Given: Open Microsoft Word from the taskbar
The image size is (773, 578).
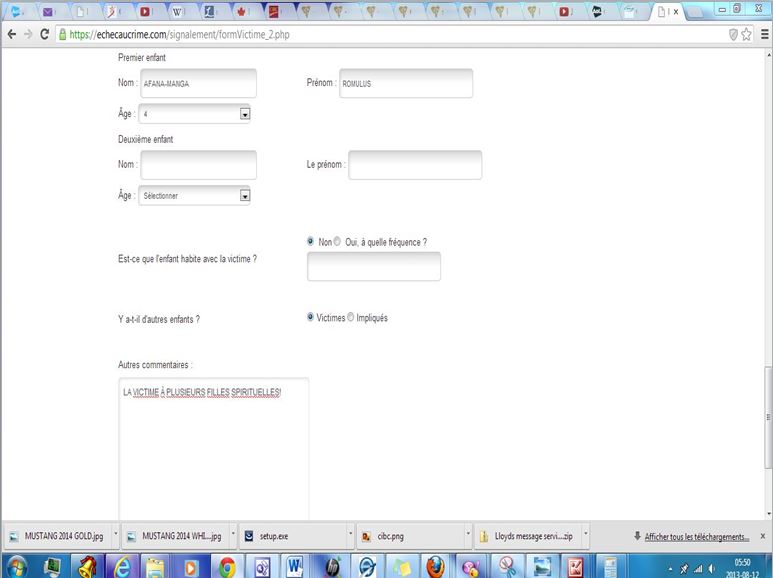Looking at the screenshot, I should (297, 566).
